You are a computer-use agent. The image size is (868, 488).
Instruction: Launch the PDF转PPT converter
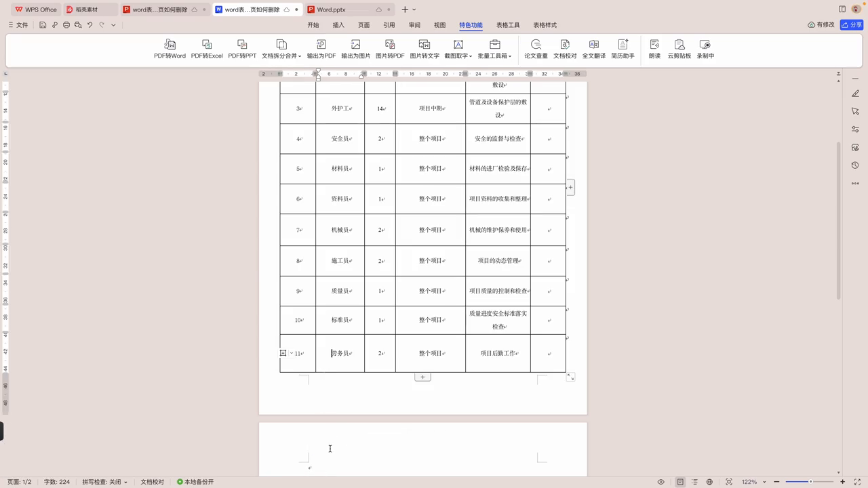(x=242, y=49)
